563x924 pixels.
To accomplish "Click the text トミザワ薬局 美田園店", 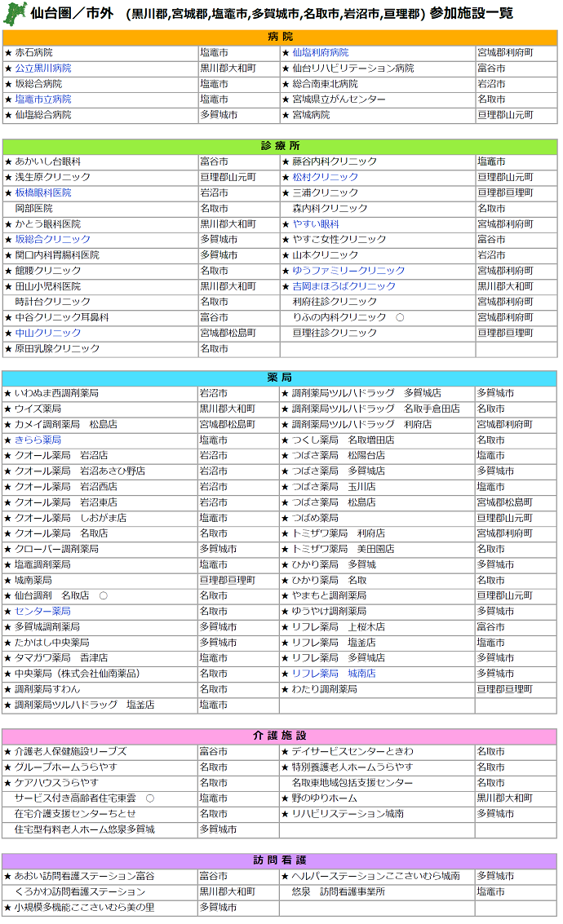I will pos(344,549).
